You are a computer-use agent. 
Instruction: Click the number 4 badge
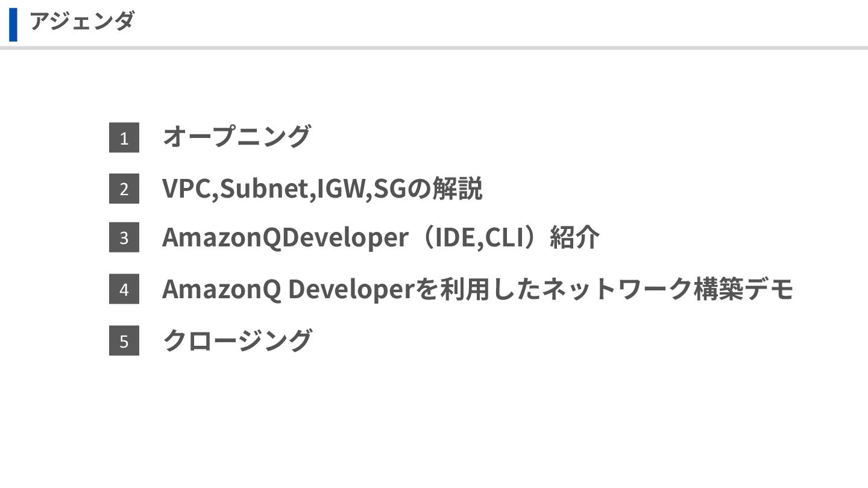pos(124,289)
